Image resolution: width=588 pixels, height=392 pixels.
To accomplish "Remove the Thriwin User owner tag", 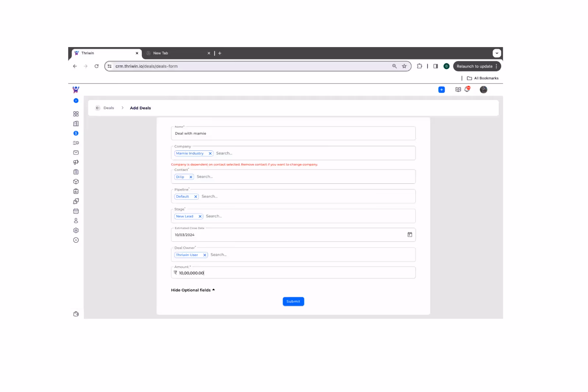I will click(x=205, y=255).
